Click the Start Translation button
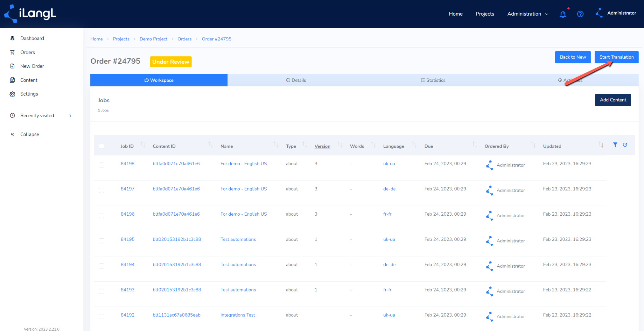Viewport: 644px width, 331px height. point(616,57)
